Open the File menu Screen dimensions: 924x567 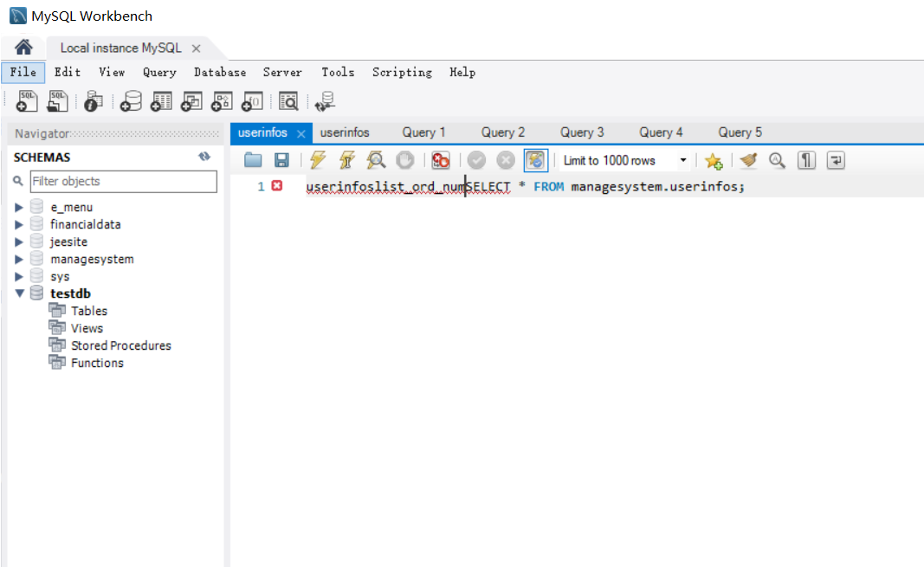click(x=23, y=72)
